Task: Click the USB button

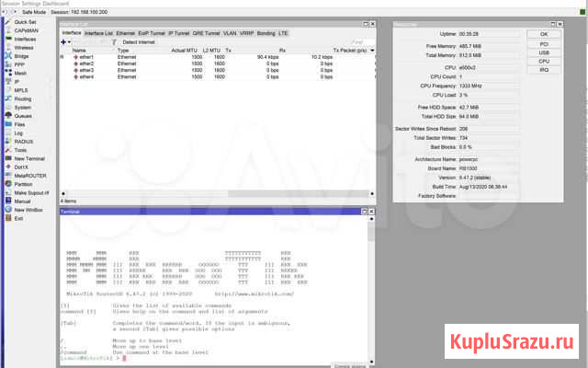Action: click(x=544, y=52)
